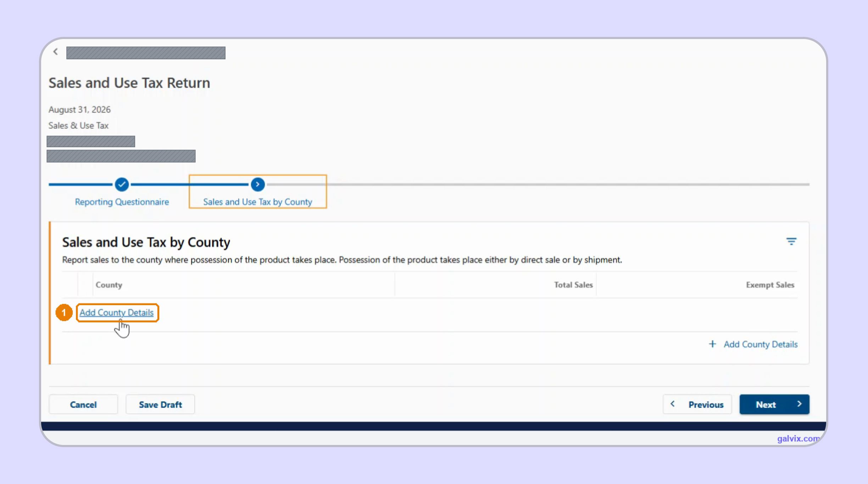Cancel the tax return
868x484 pixels.
83,405
